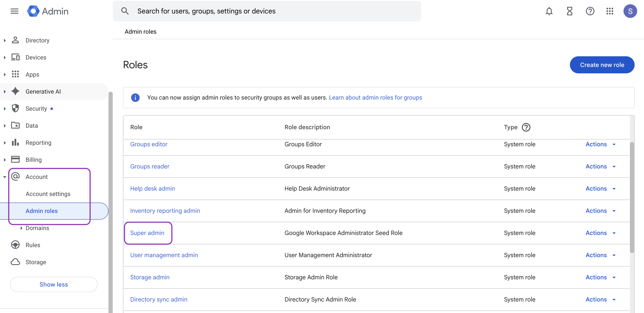
Task: Collapse the Account section arrow
Action: click(5, 177)
